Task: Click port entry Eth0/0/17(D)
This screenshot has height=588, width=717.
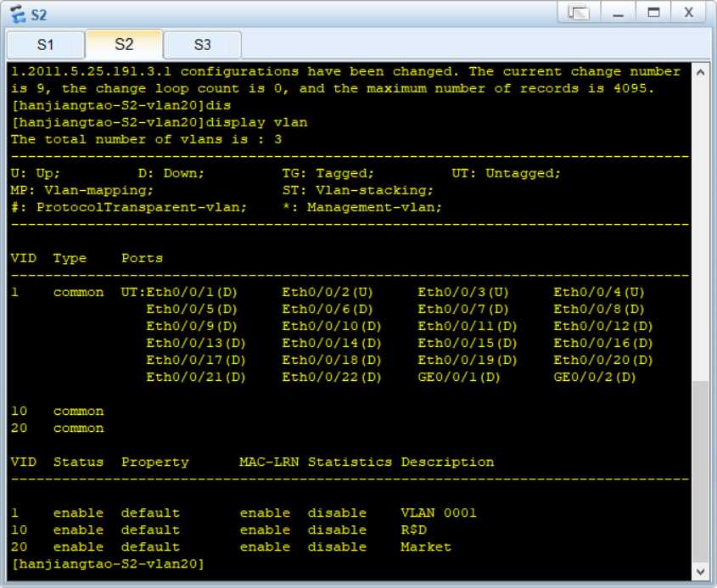Action: 196,360
